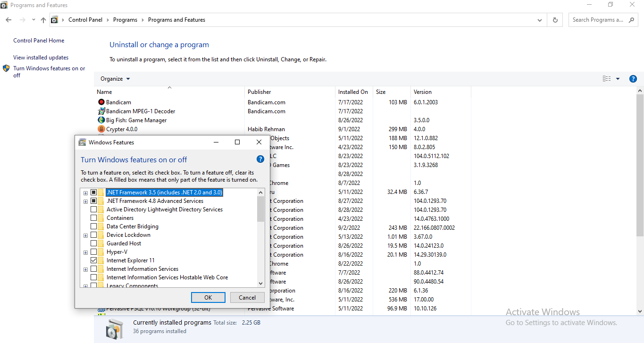Go back with the navigation arrow
This screenshot has height=343, width=644.
pyautogui.click(x=8, y=20)
